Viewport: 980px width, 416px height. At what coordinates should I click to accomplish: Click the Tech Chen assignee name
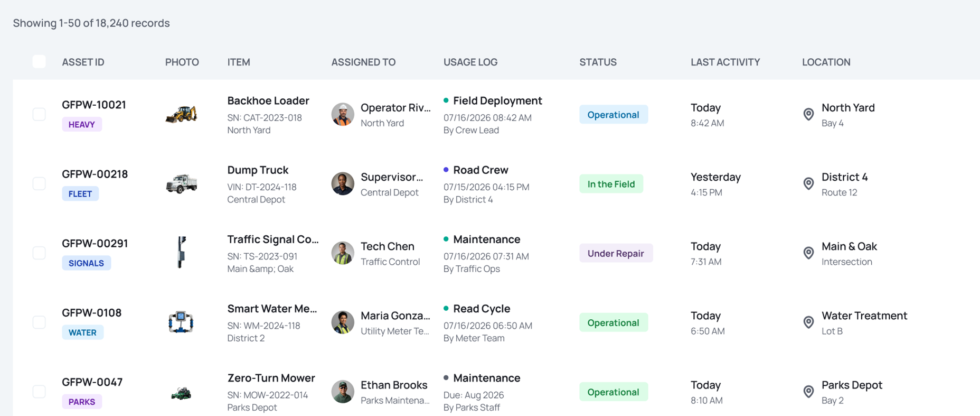[x=387, y=246]
